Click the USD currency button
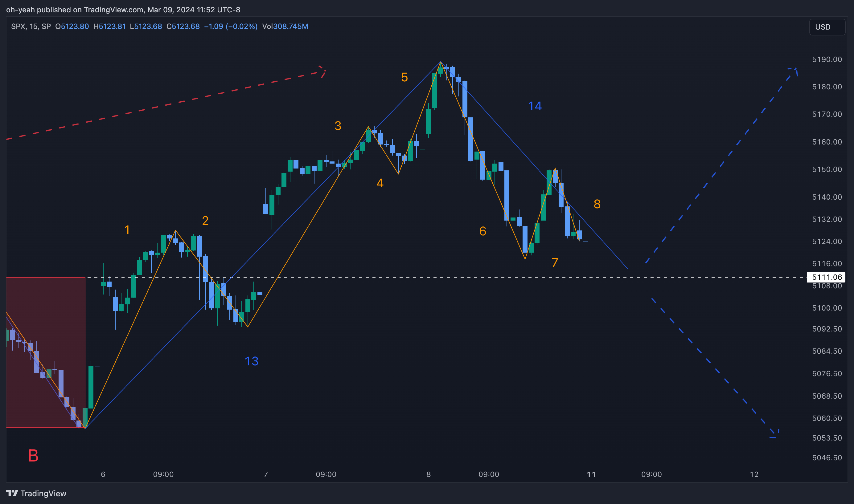The width and height of the screenshot is (854, 504). pos(827,27)
